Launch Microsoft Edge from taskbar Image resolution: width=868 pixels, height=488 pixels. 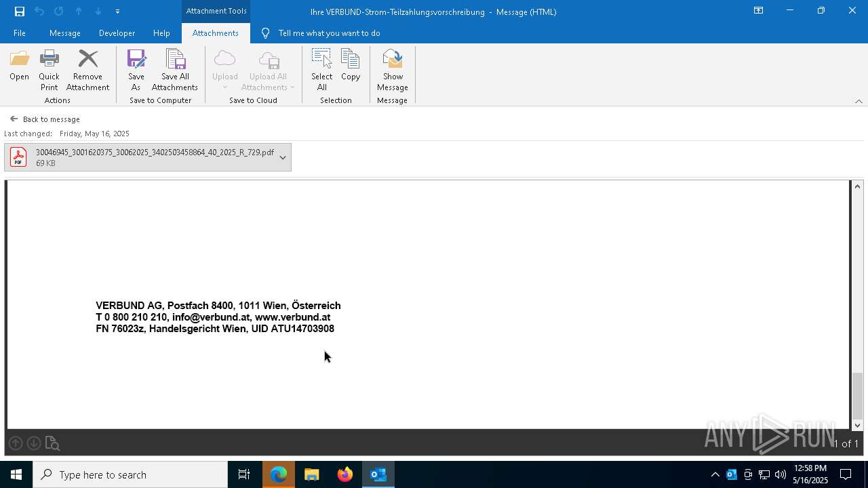[279, 474]
